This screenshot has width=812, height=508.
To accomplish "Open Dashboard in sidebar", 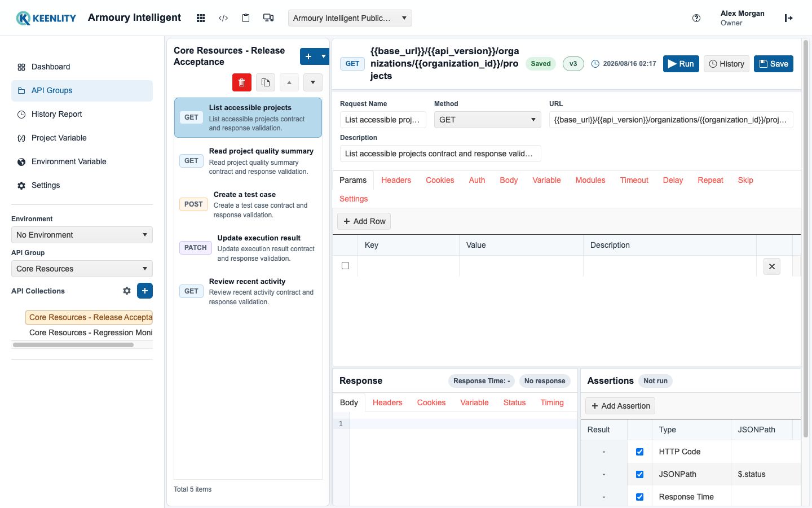I will 82,67.
